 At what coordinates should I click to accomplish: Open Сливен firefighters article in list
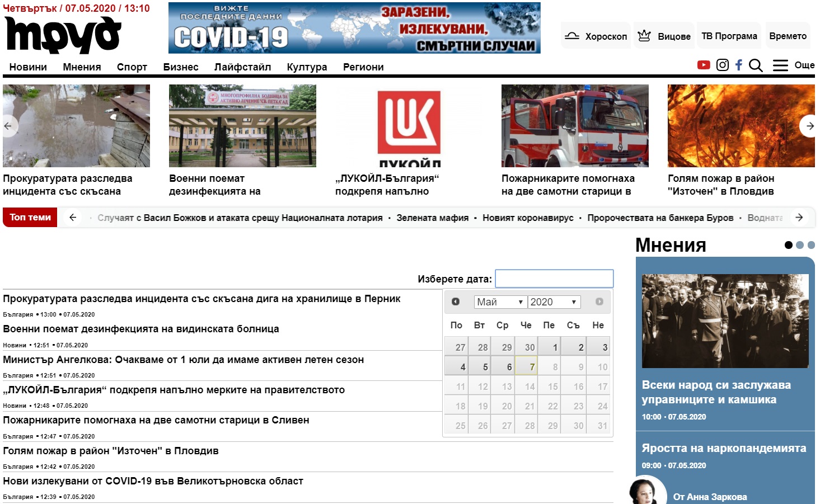156,420
